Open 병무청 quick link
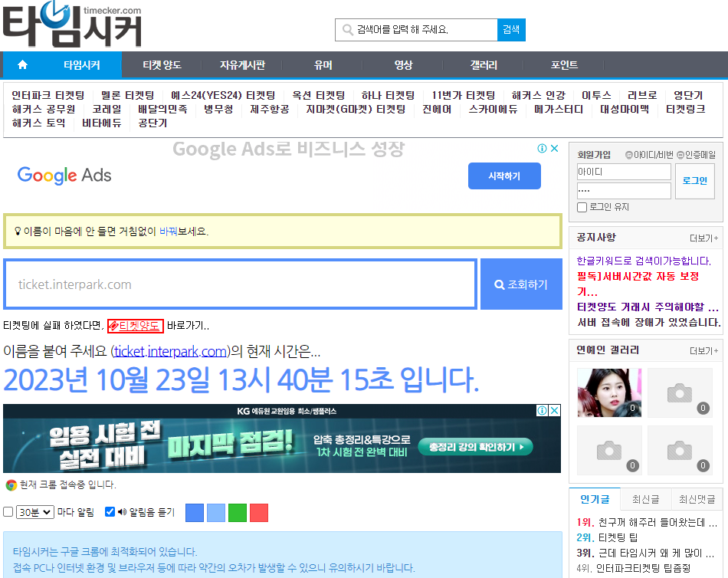Viewport: 728px width, 578px height. (218, 109)
